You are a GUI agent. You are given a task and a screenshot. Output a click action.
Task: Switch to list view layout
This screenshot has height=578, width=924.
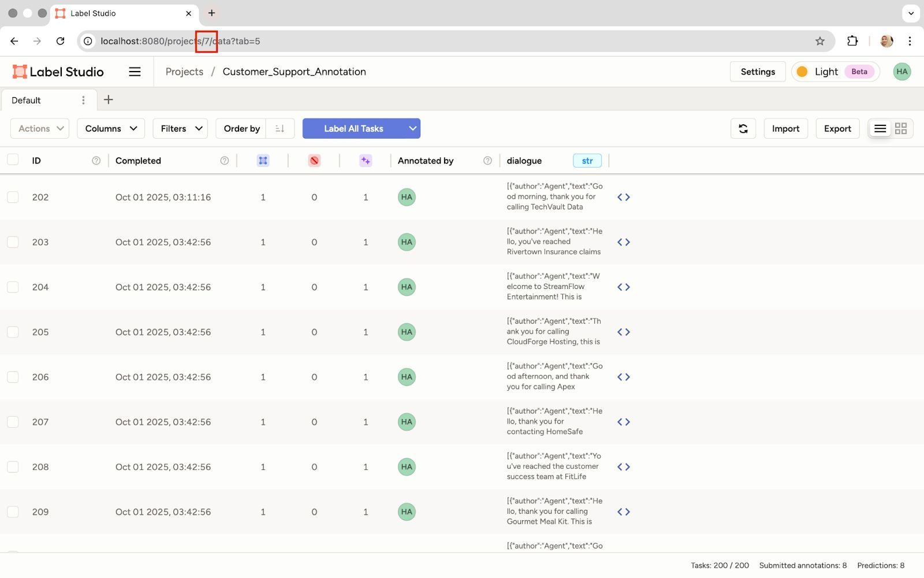pyautogui.click(x=880, y=128)
